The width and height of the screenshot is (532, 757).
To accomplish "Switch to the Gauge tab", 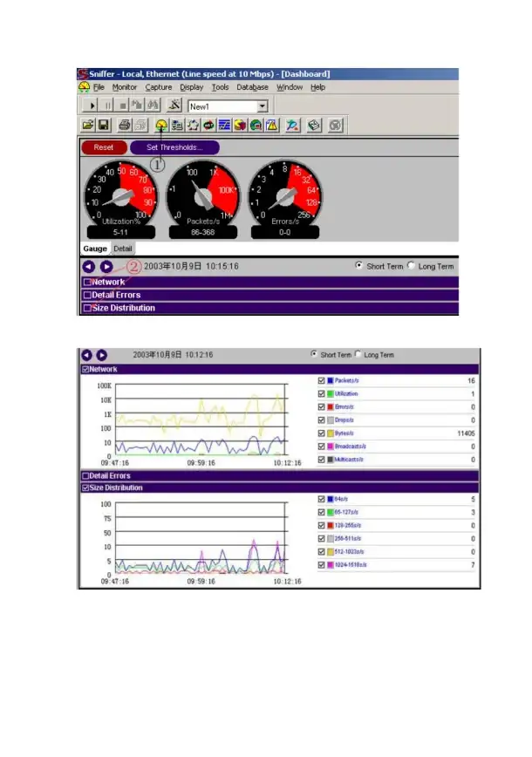I will (95, 249).
